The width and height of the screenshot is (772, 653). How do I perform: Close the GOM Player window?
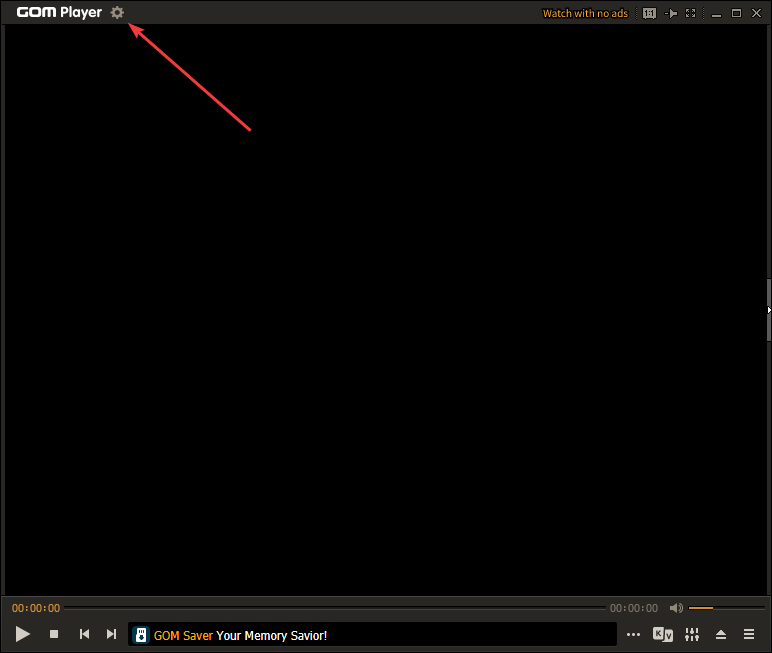[756, 13]
